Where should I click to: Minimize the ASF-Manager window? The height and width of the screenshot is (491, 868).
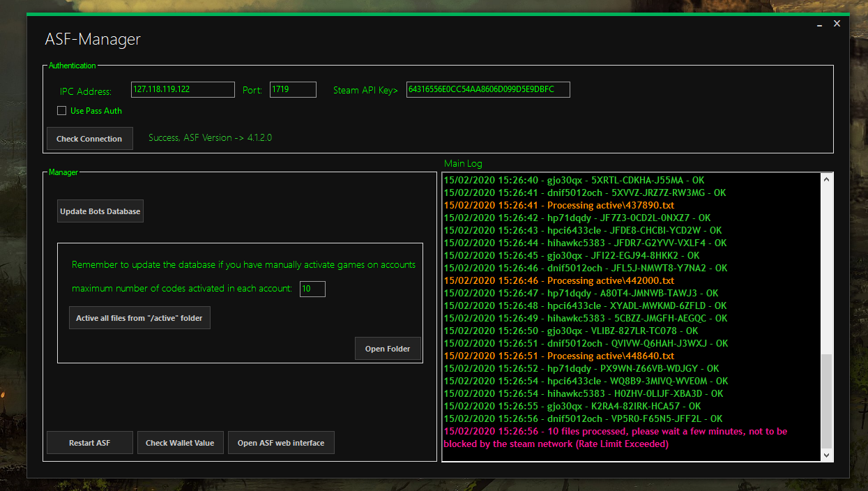coord(819,24)
